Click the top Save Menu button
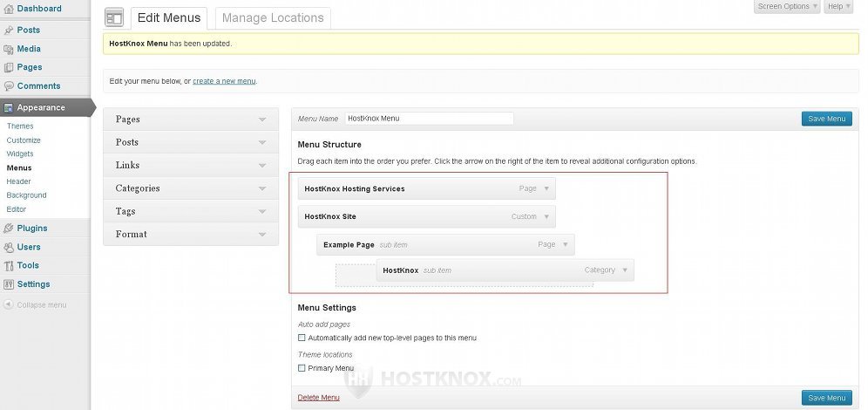Image resolution: width=868 pixels, height=410 pixels. point(826,119)
